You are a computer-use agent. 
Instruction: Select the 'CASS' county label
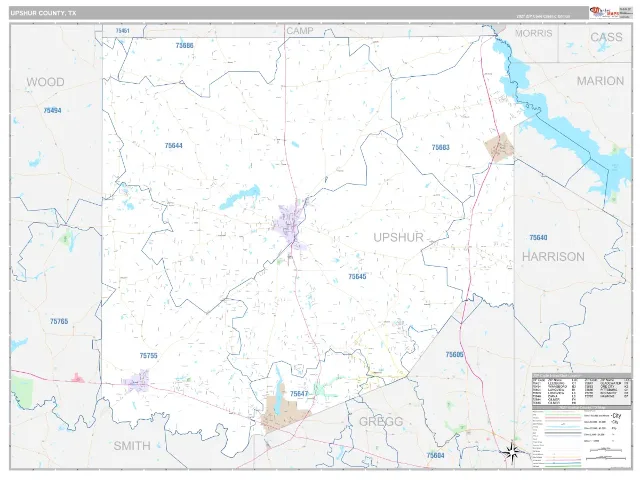(x=606, y=37)
